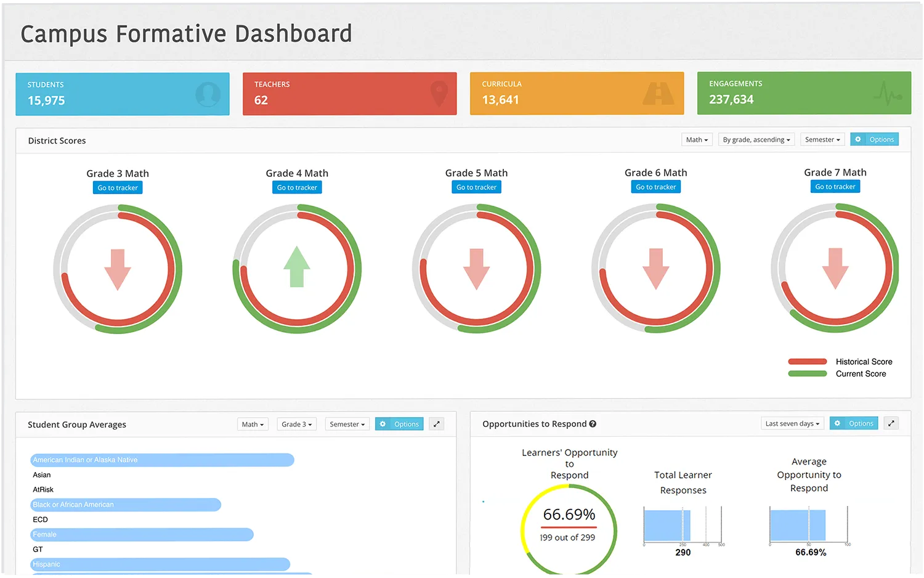
Task: Go to tracker for Grade 7 Math
Action: 835,187
